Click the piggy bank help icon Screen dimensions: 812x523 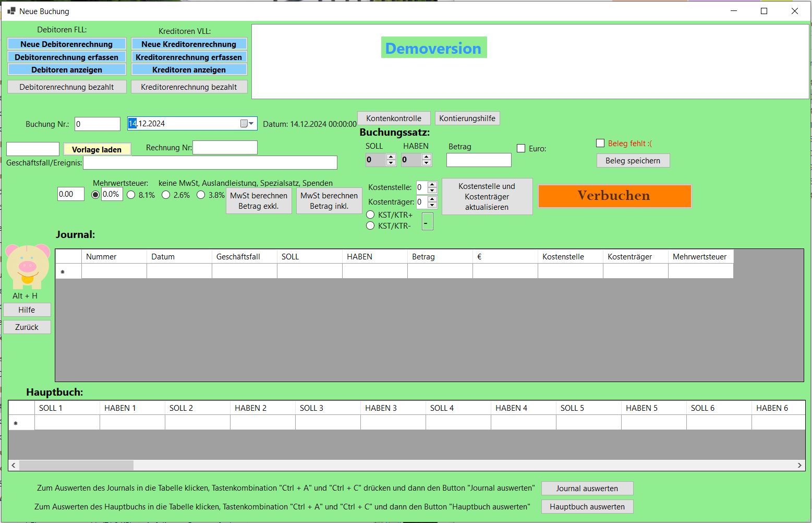(x=27, y=267)
